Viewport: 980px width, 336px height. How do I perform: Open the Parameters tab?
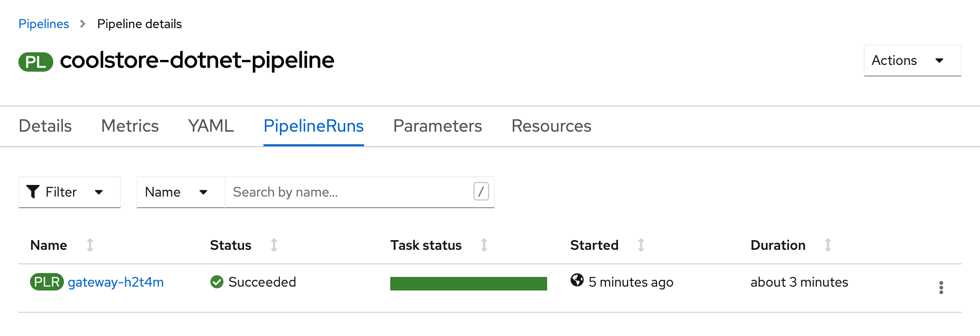tap(437, 126)
